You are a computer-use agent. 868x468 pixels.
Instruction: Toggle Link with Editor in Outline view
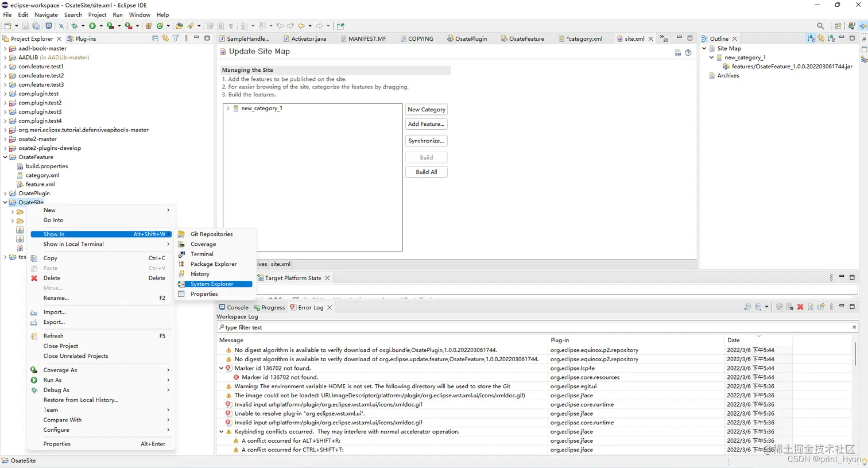[821, 38]
